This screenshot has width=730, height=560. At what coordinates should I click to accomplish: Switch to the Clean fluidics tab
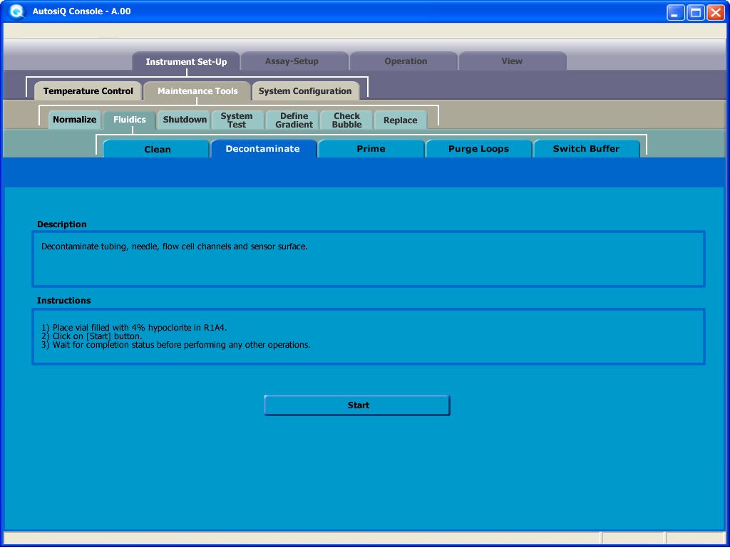(156, 149)
